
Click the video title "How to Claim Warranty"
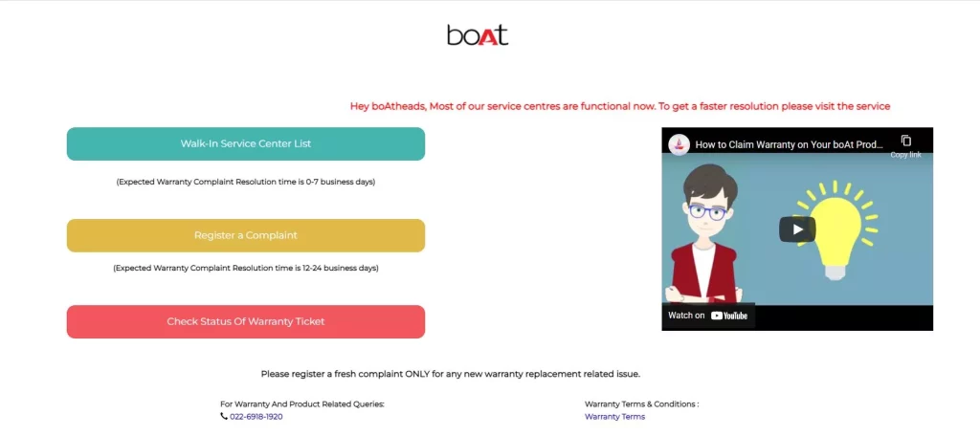click(790, 144)
